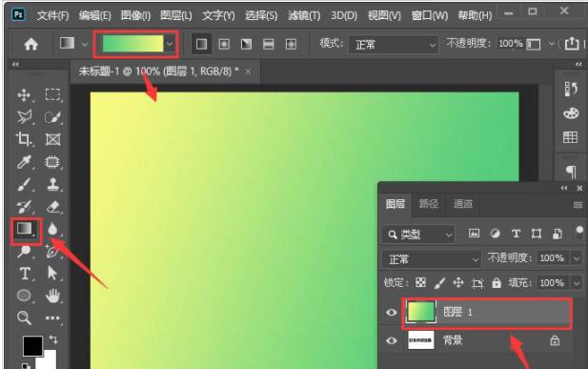Select the Gradient tool in toolbox

tap(25, 229)
